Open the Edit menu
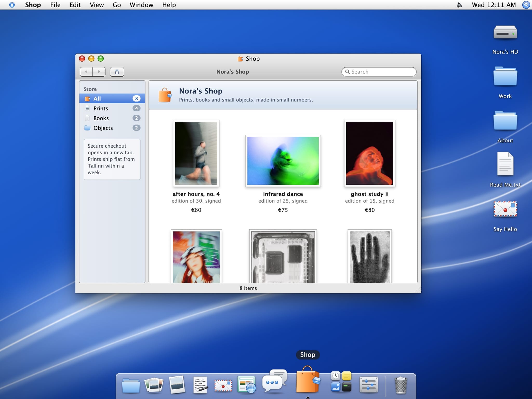This screenshot has width=532, height=399. click(x=75, y=5)
